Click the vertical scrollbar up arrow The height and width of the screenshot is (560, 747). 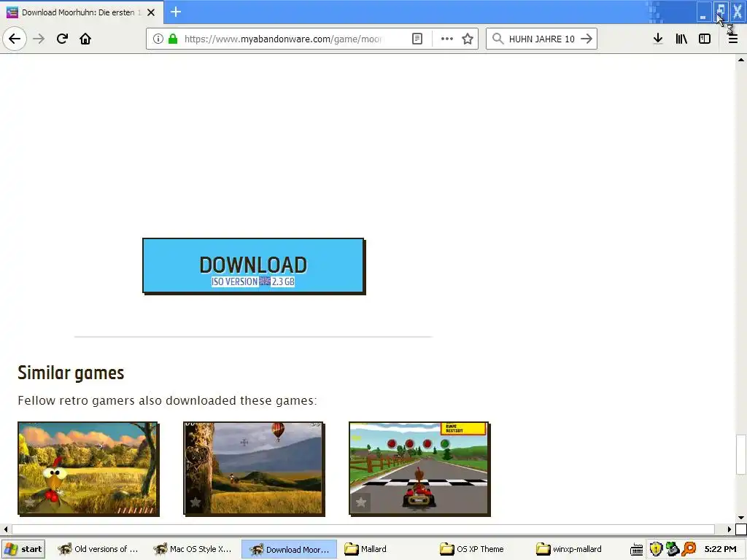741,60
